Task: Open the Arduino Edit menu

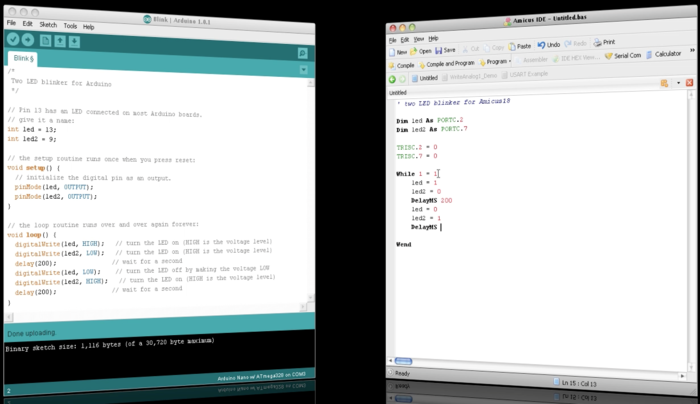Action: [x=27, y=24]
